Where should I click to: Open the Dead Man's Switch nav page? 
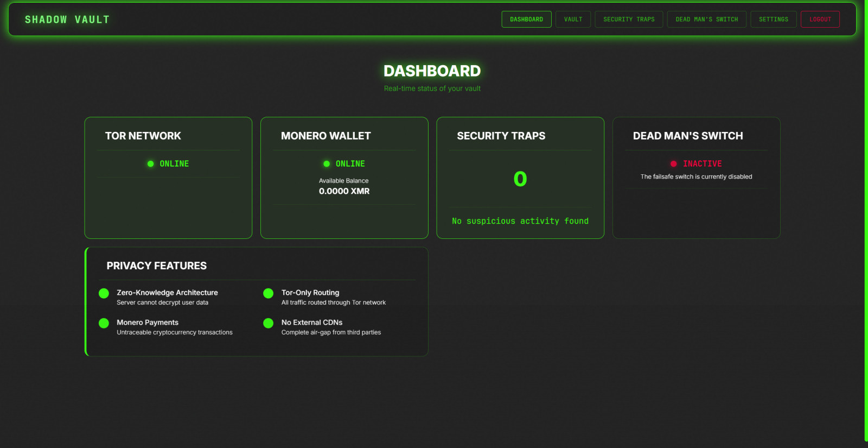[706, 20]
